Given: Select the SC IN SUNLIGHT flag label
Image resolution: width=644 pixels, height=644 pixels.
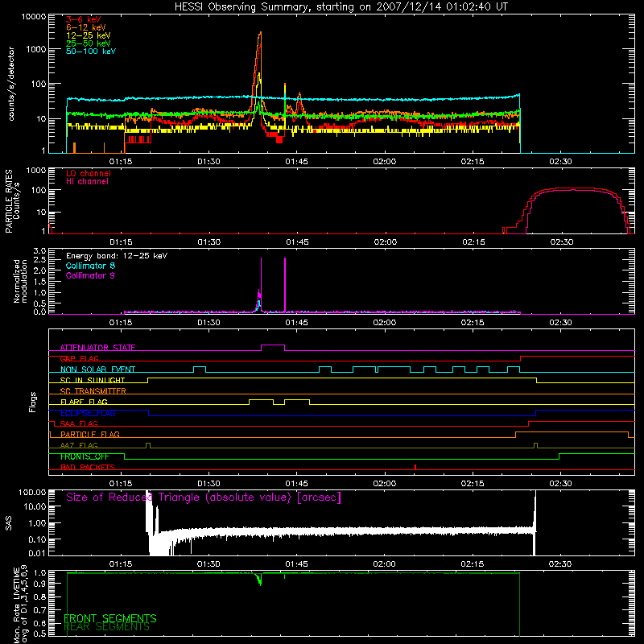Looking at the screenshot, I should click(x=93, y=380).
